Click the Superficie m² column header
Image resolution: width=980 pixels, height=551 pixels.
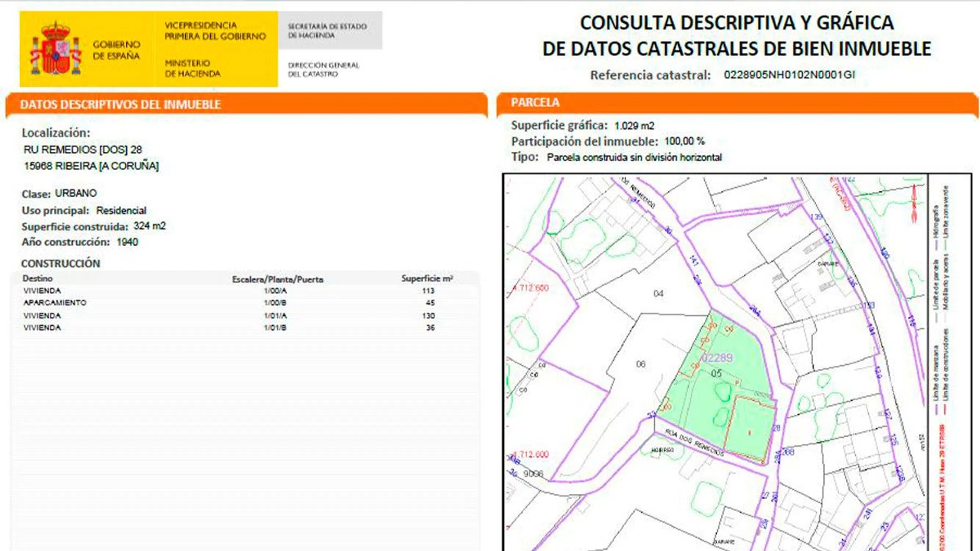coord(427,279)
